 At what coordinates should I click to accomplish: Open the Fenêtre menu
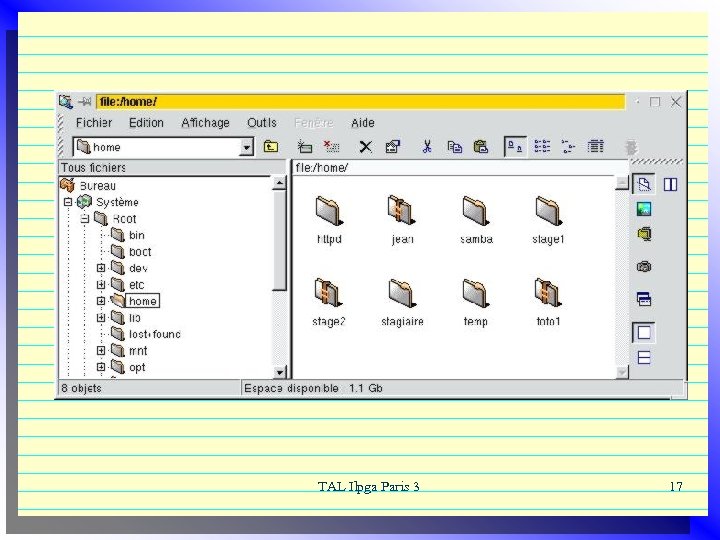click(x=314, y=123)
